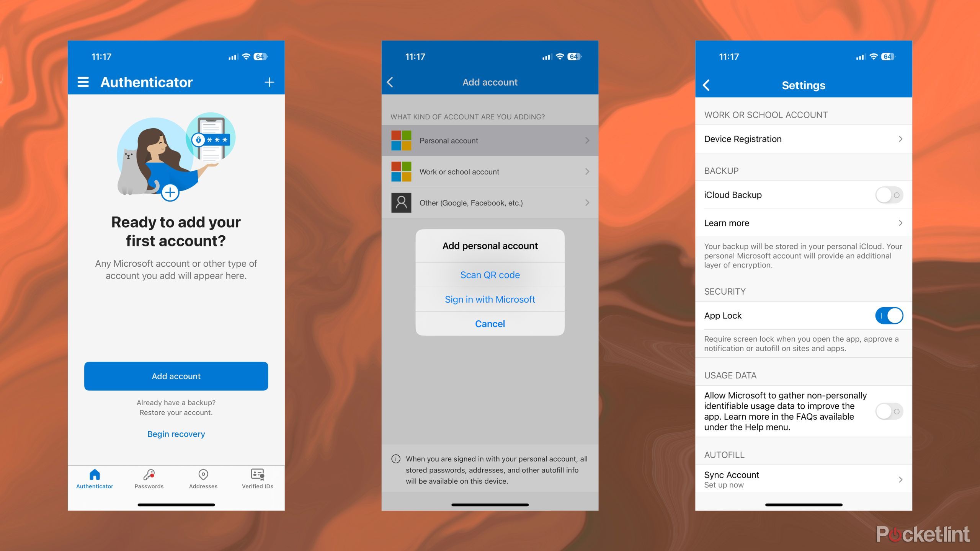Expand the Work or school account option
This screenshot has width=980, height=551.
pos(490,171)
